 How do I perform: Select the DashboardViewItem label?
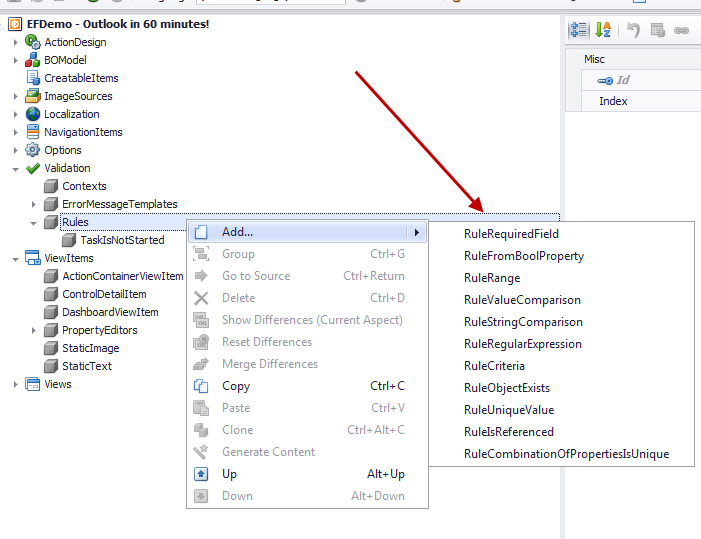110,312
